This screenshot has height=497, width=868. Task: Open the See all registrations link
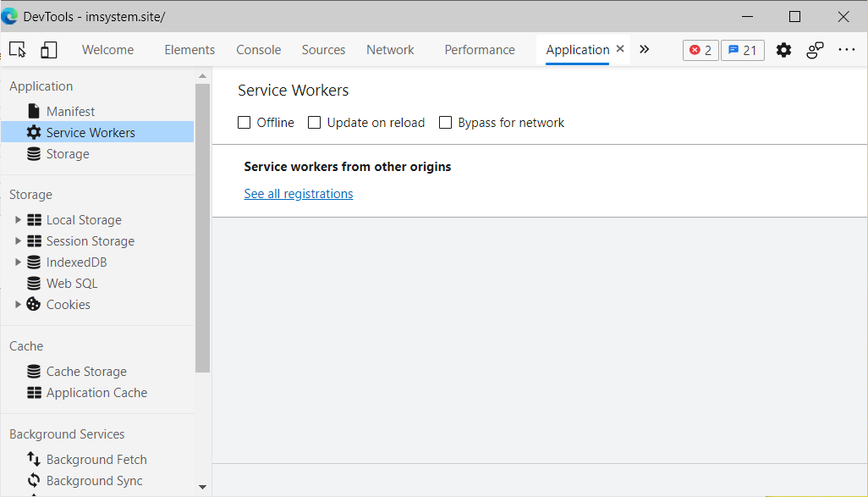coord(298,193)
